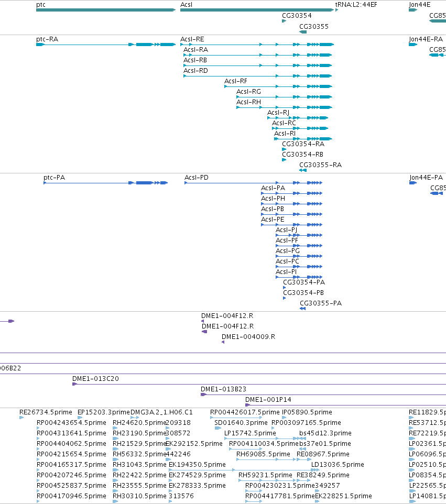Select the CG30355-RA transcript
The width and height of the screenshot is (446, 504).
(x=303, y=170)
